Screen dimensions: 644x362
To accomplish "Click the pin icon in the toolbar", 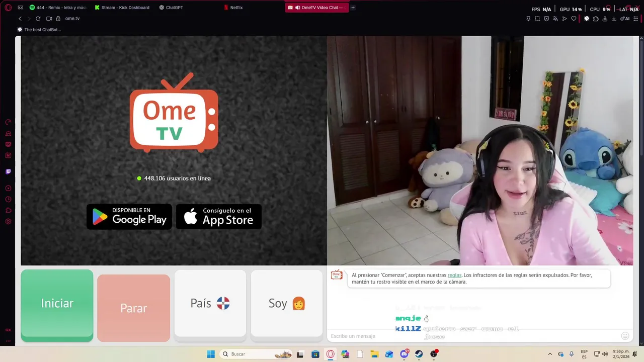I will point(528,19).
